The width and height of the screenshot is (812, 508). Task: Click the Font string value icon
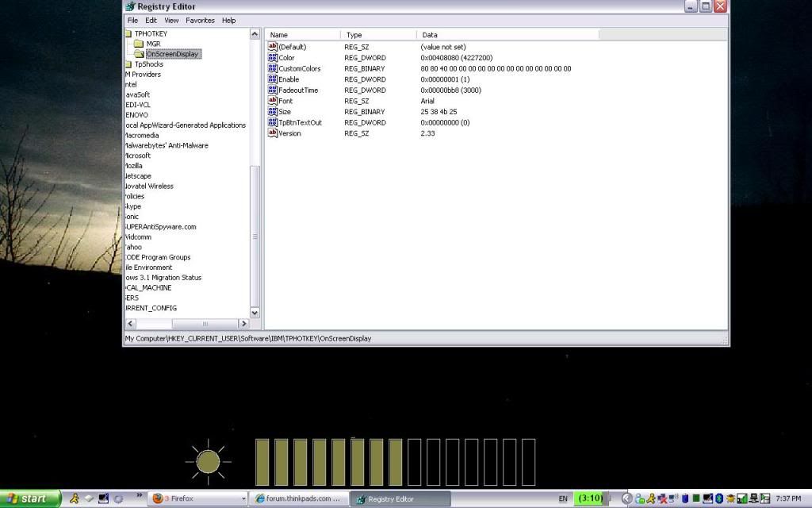tap(273, 102)
